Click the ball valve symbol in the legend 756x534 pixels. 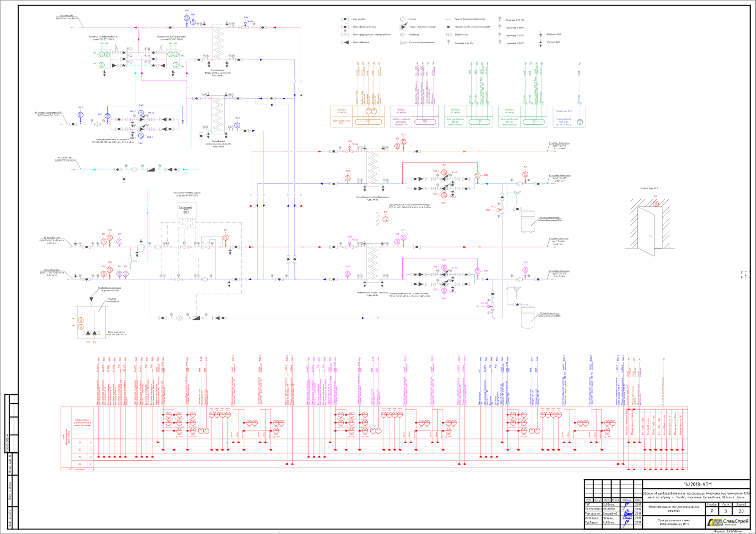345,19
